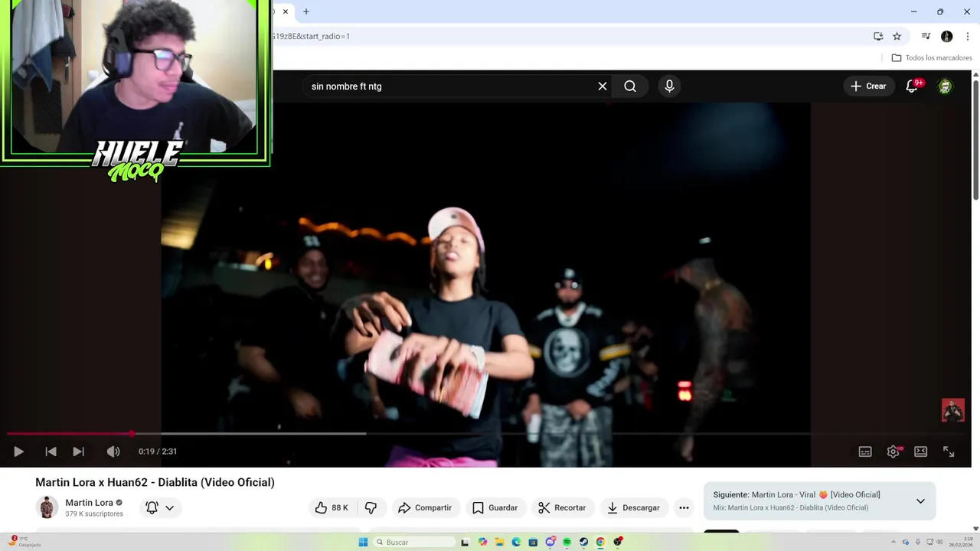
Task: Click the video title text
Action: 155,482
